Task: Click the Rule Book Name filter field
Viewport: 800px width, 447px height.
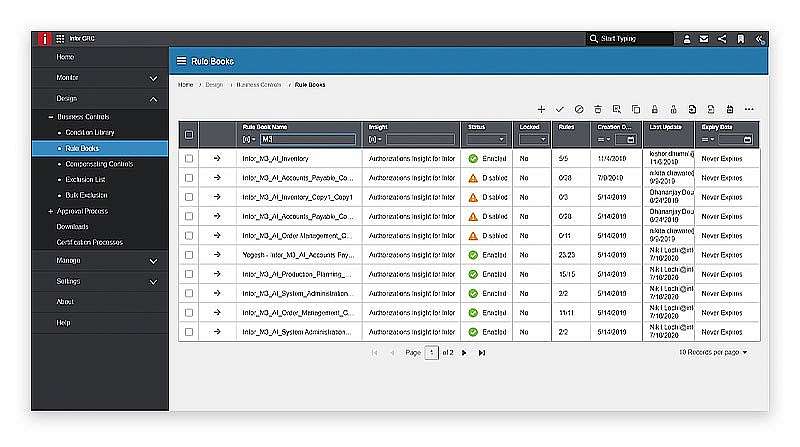Action: (x=308, y=139)
